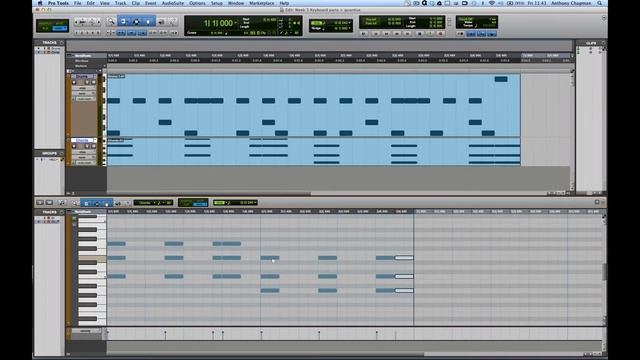The image size is (640, 360).
Task: Toggle notation view icon in MIDI Editor toolbar
Action: tap(62, 203)
